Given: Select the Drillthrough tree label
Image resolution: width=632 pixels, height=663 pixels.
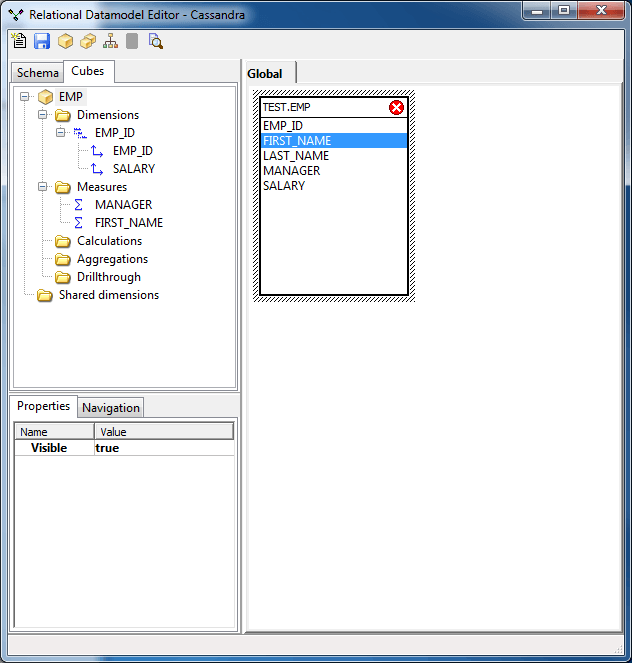Looking at the screenshot, I should point(109,277).
